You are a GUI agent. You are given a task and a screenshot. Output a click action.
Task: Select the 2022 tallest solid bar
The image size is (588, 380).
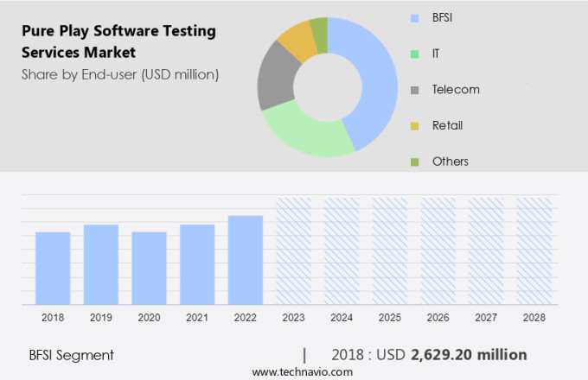[x=246, y=259]
